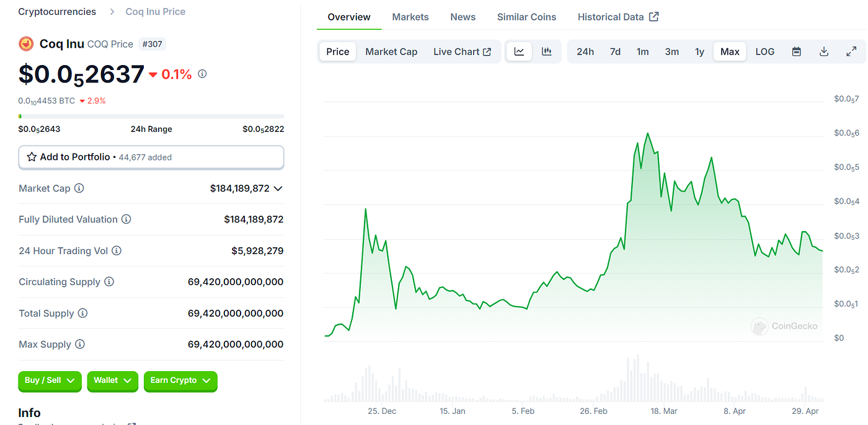Click the #307 rank badge
Image resolution: width=868 pixels, height=425 pixels.
pos(152,44)
